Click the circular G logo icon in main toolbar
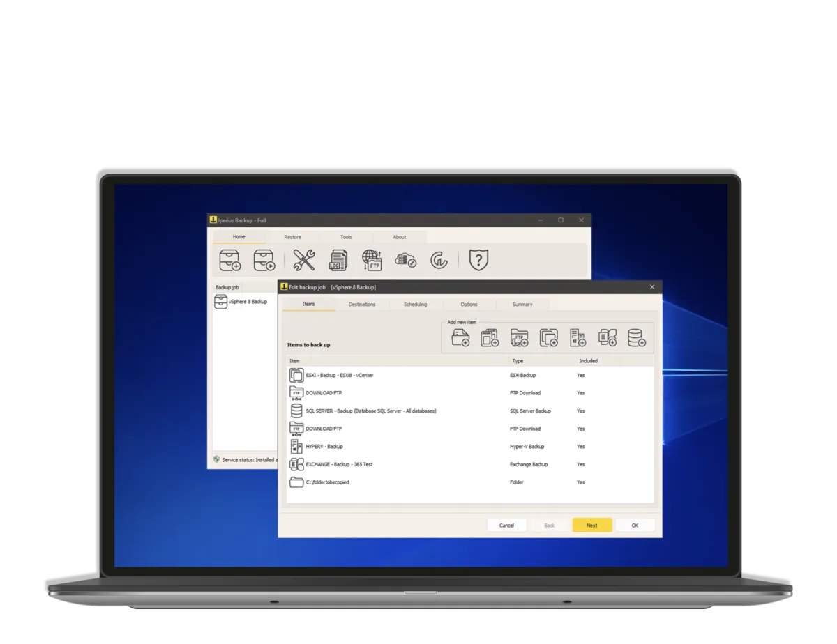 point(439,261)
